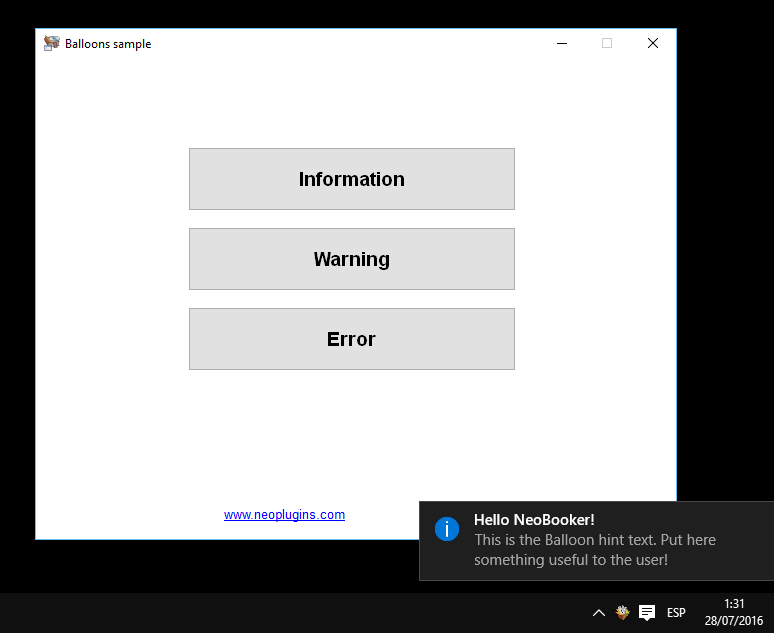Open the ESP language indicator

[x=676, y=613]
